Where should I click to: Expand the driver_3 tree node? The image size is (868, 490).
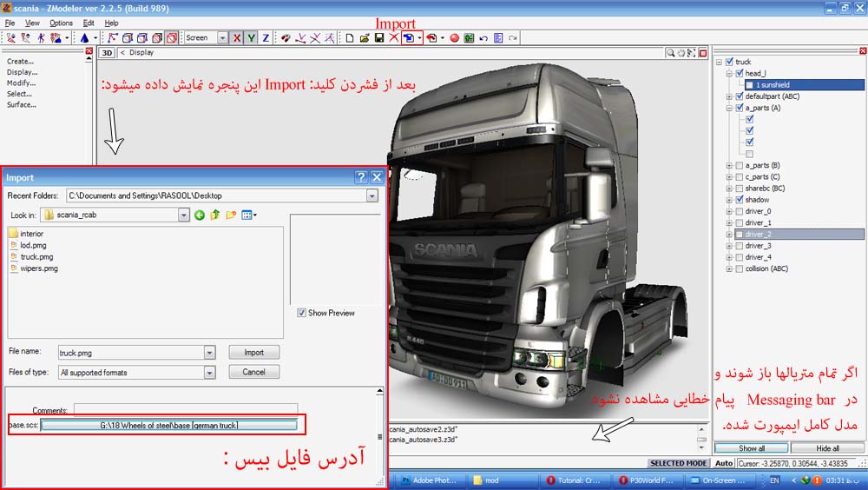tap(729, 246)
